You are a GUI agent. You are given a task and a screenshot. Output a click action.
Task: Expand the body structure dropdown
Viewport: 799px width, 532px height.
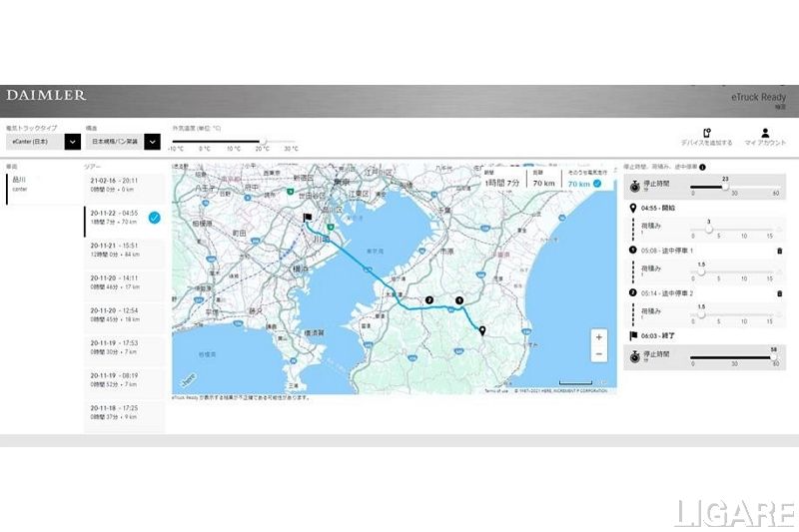(x=151, y=142)
